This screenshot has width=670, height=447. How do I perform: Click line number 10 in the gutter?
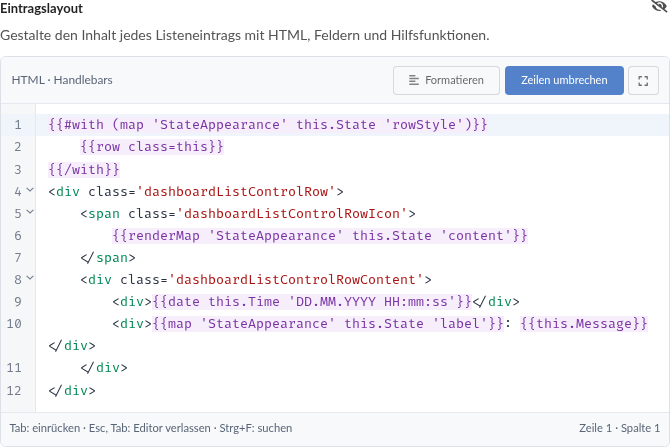tap(14, 323)
